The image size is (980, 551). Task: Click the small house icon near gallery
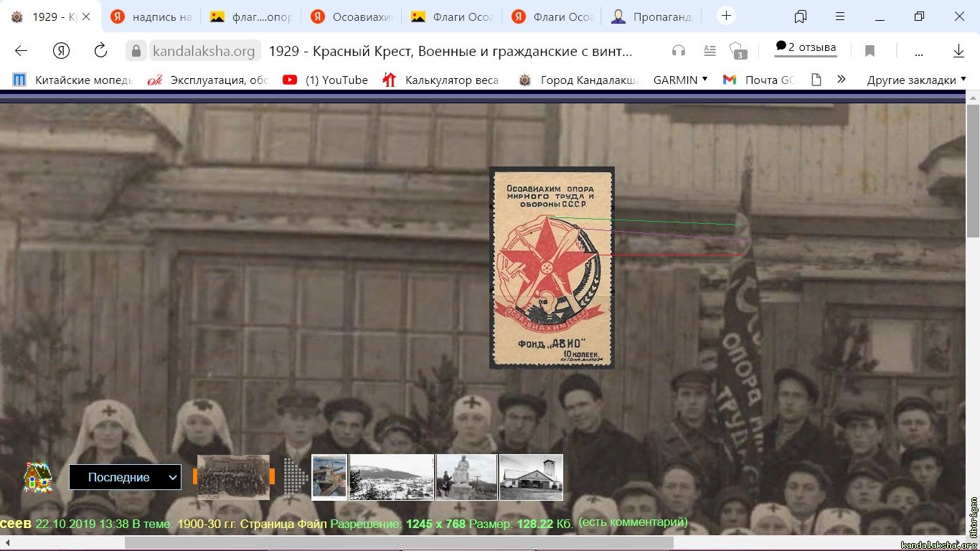38,476
